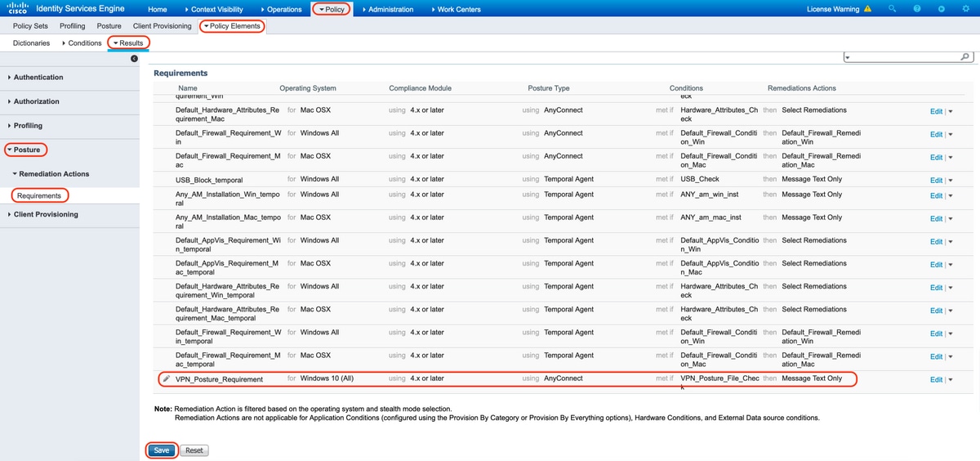Click the ANY_am_win_inst condition cell
Image resolution: width=980 pixels, height=461 pixels.
(x=710, y=195)
